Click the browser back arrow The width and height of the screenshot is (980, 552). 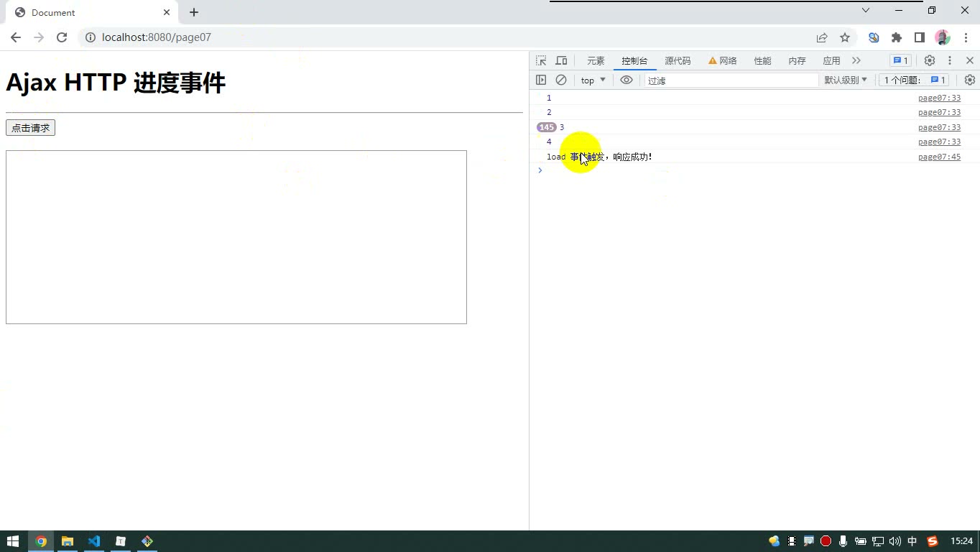(x=16, y=37)
